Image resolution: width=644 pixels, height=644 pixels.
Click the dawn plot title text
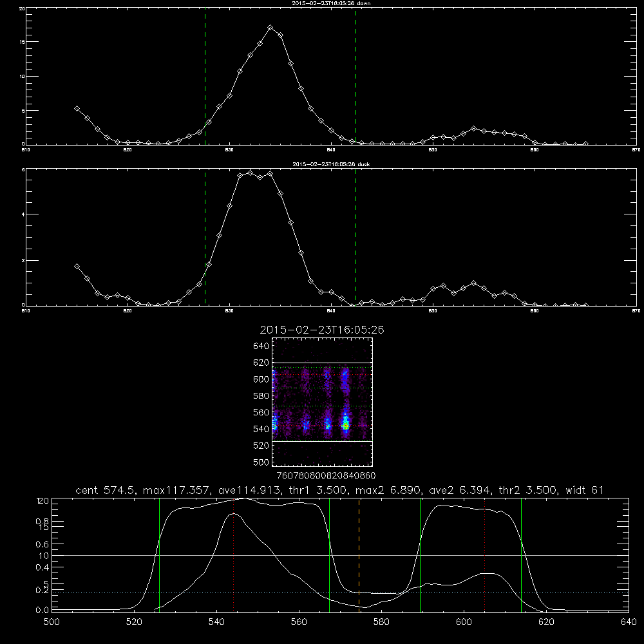(x=331, y=3)
